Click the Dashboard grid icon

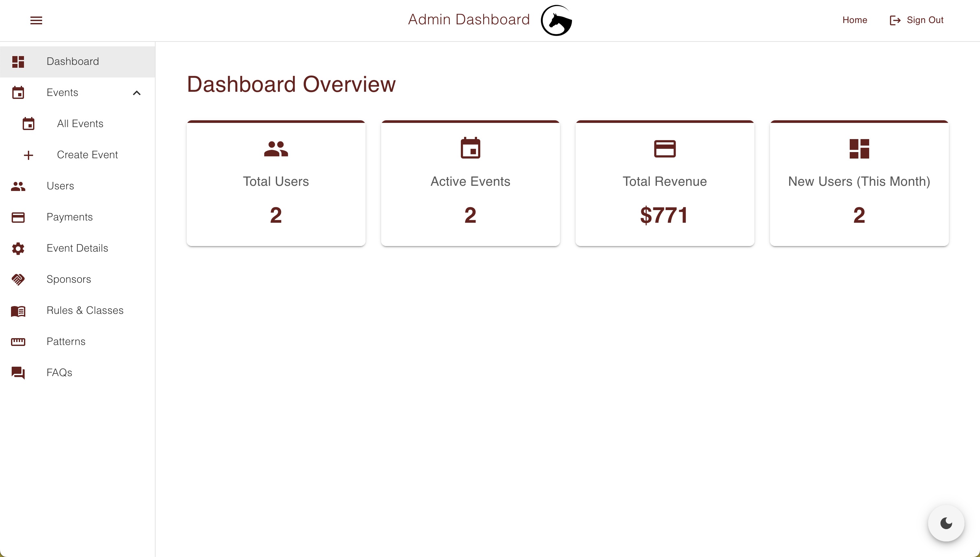(x=18, y=61)
